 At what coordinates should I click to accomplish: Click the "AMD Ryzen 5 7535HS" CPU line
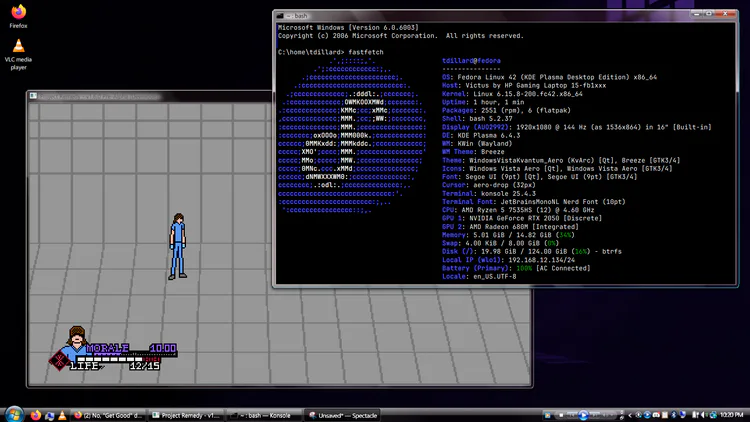518,210
